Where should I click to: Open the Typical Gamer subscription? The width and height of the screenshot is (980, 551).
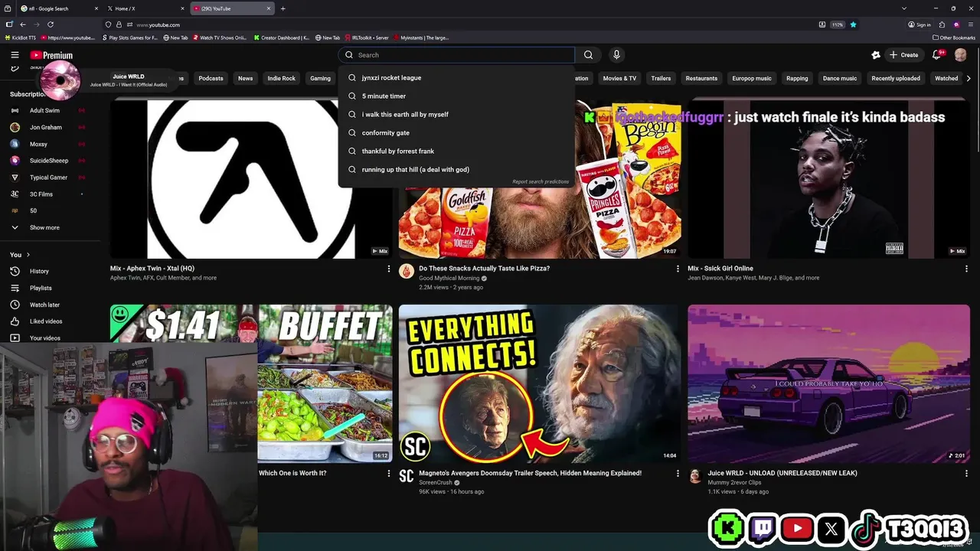(x=48, y=178)
